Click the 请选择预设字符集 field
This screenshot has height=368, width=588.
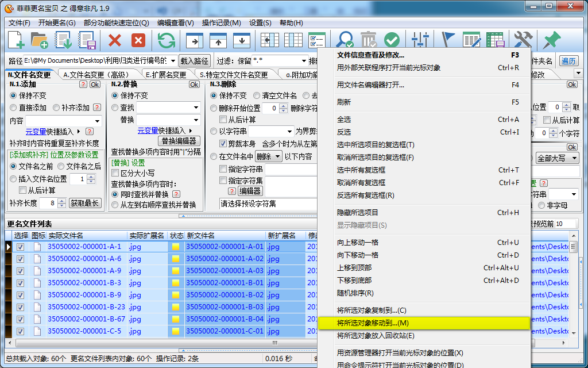(x=268, y=204)
